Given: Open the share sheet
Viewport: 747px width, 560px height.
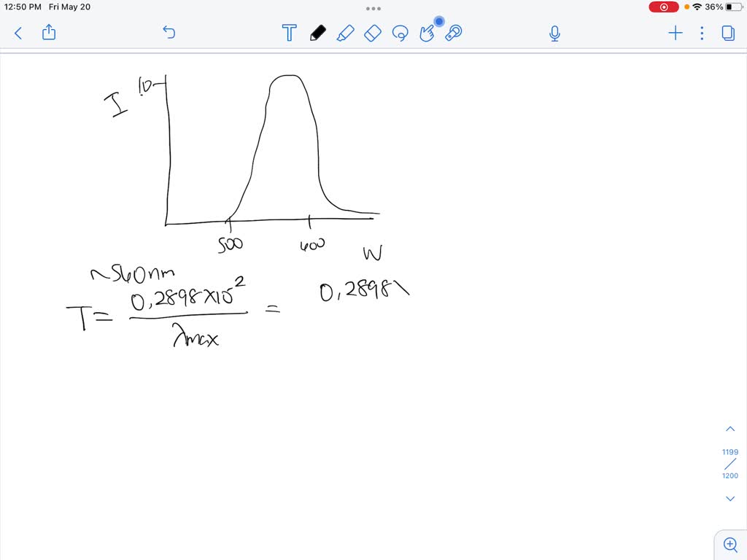Looking at the screenshot, I should [48, 33].
